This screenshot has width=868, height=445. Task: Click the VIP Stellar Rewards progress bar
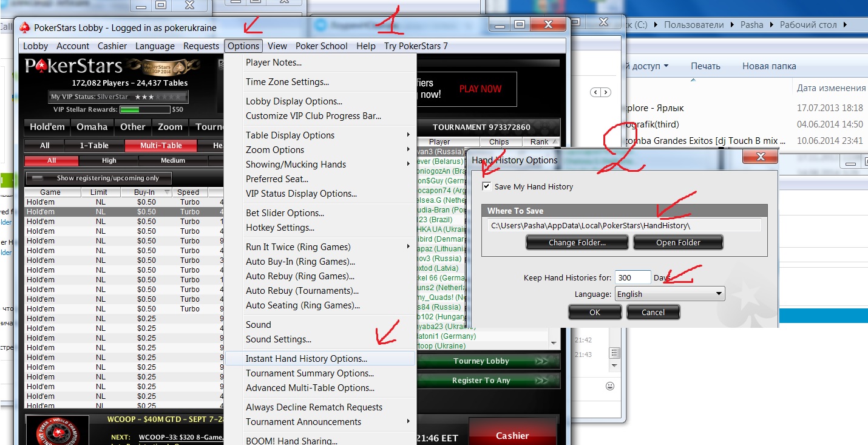click(x=145, y=110)
